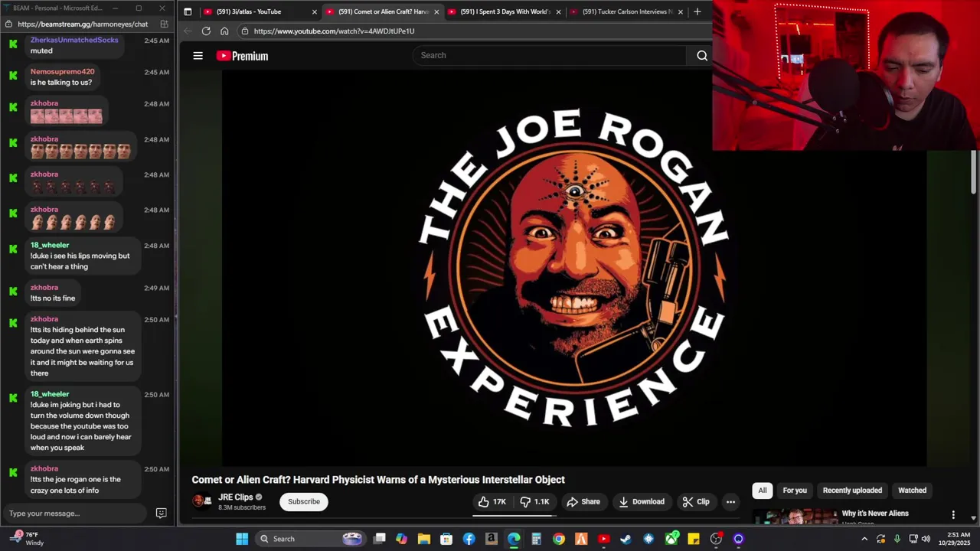Open more options for Why It's Never Aliens
Viewport: 980px width, 551px height.
click(953, 515)
